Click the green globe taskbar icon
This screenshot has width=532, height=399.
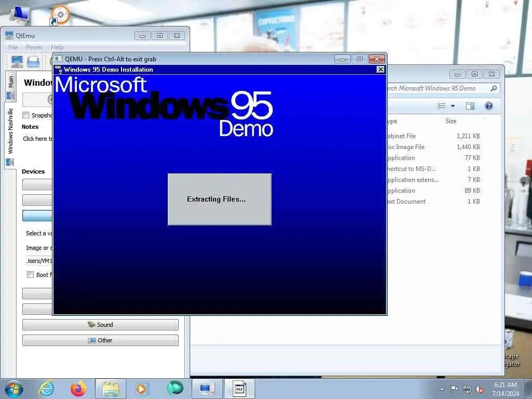pyautogui.click(x=175, y=388)
